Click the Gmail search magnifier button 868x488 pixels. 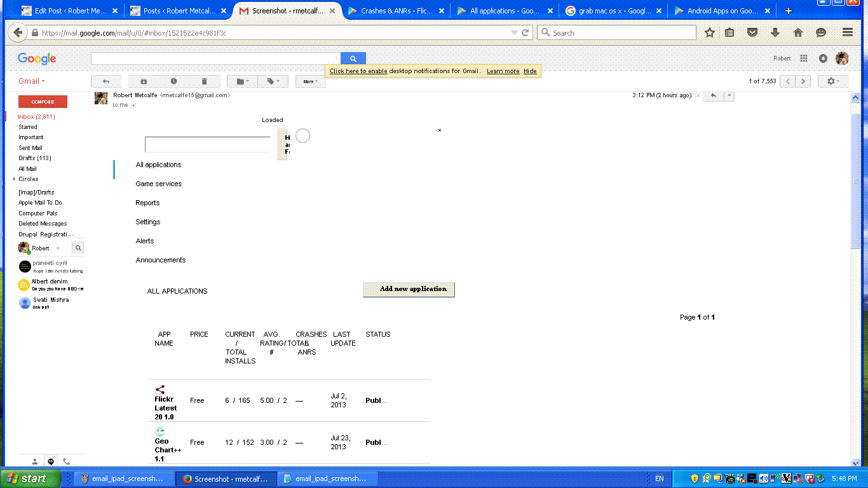(x=353, y=58)
